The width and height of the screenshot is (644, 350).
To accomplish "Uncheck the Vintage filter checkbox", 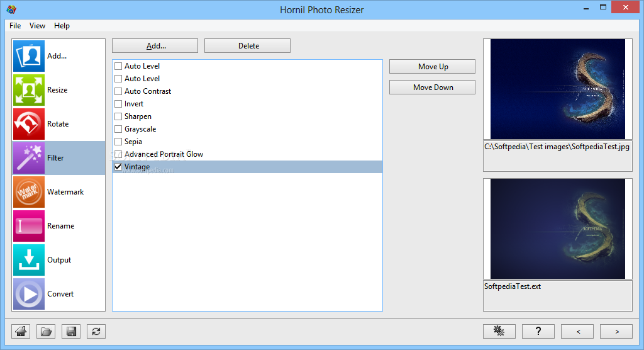I will (x=118, y=167).
